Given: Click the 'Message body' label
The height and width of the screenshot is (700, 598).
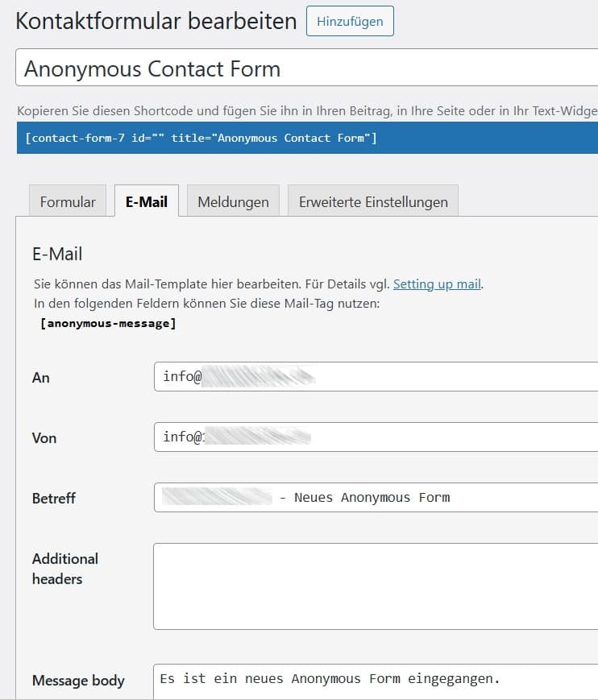Looking at the screenshot, I should pyautogui.click(x=78, y=681).
